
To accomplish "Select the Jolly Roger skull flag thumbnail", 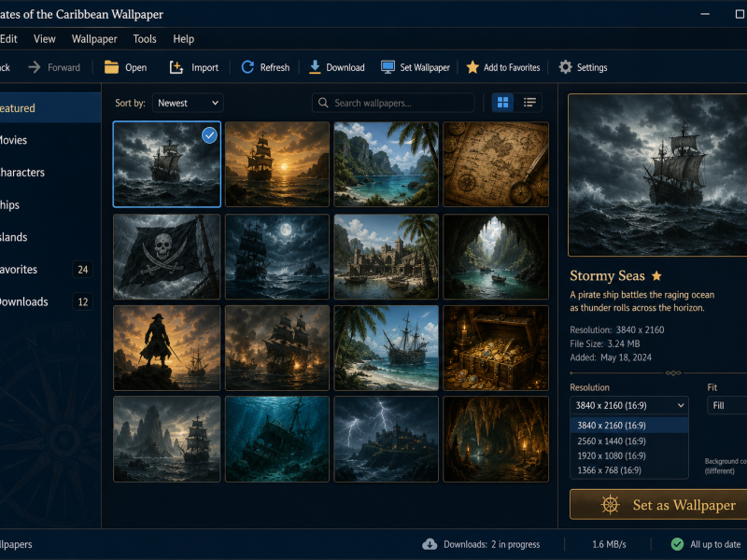I will pyautogui.click(x=167, y=257).
